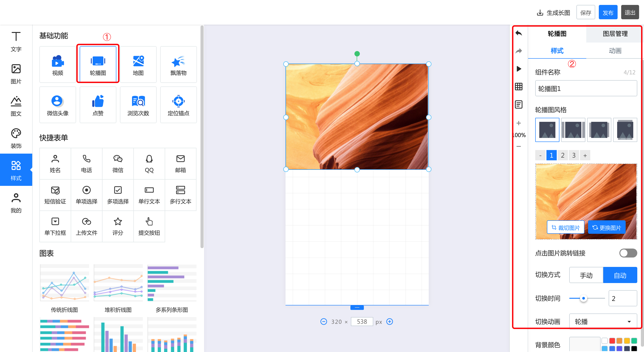Add the Like thumbs-up component

98,105
